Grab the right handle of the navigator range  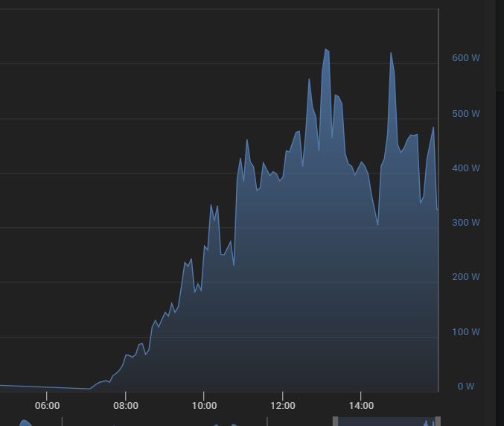pos(438,422)
